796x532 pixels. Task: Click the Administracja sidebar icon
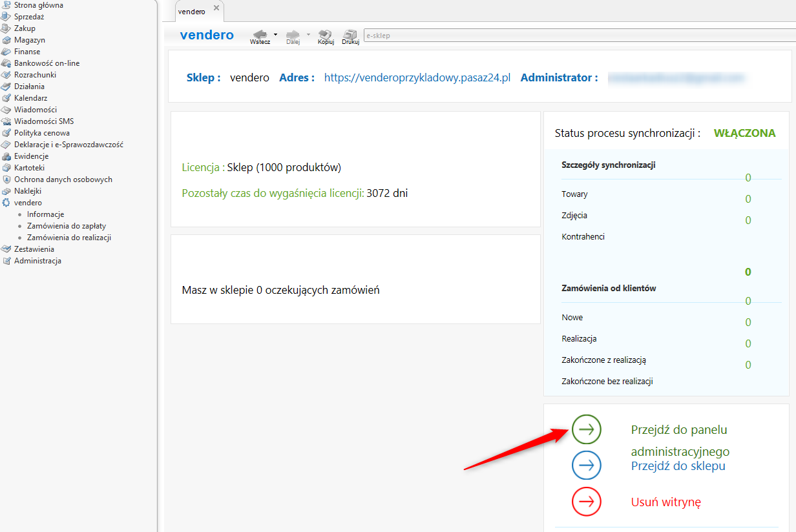pyautogui.click(x=6, y=261)
